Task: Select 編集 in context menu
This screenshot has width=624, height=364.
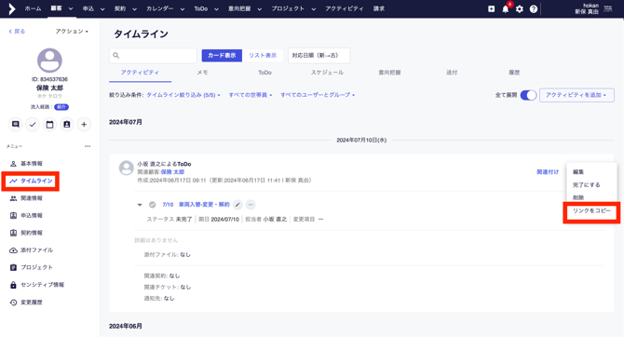Action: tap(578, 172)
